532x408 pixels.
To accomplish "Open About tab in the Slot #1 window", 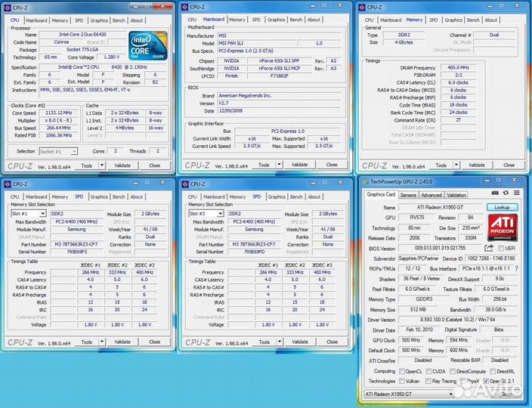I will pos(136,196).
